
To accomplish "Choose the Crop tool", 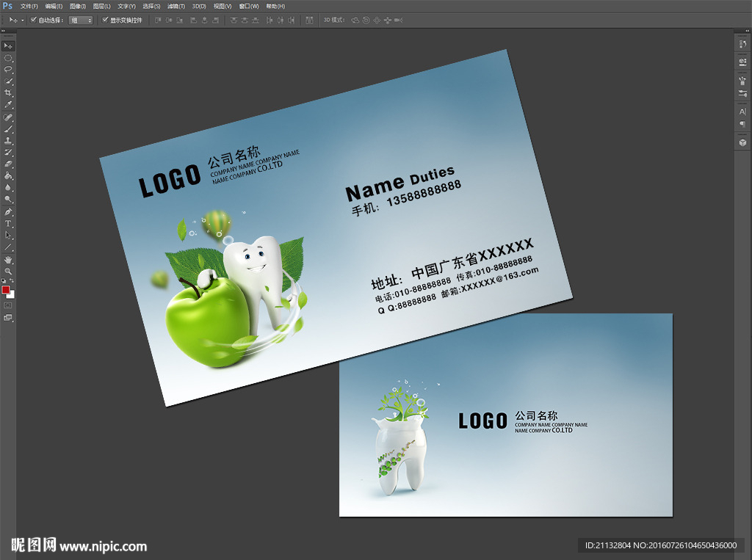I will tap(8, 93).
